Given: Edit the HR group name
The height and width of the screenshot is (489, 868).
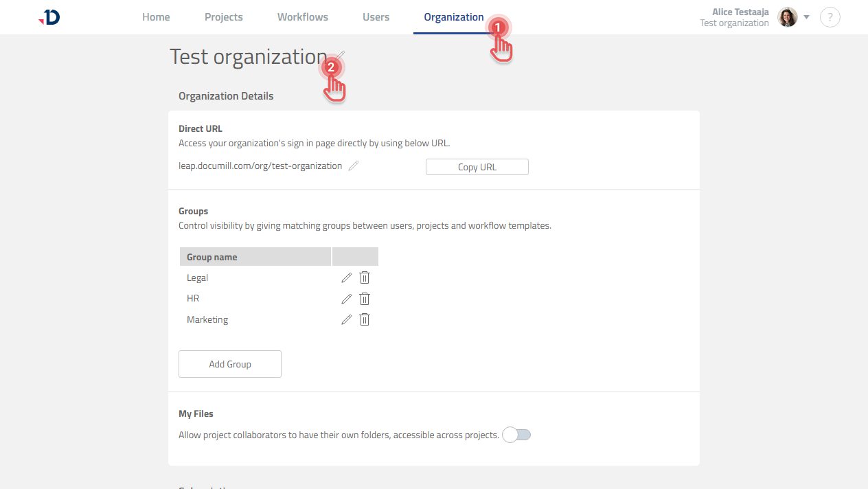Looking at the screenshot, I should (346, 298).
